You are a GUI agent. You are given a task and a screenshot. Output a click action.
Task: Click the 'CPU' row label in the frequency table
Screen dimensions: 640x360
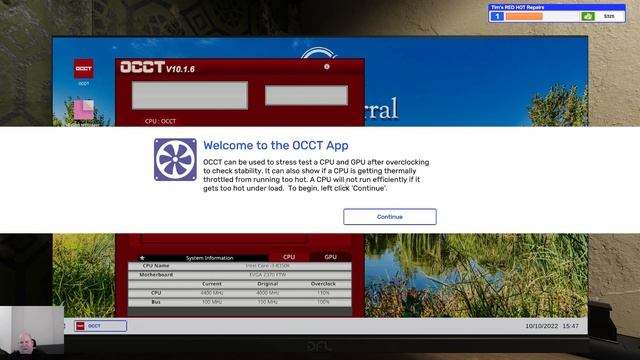point(156,293)
